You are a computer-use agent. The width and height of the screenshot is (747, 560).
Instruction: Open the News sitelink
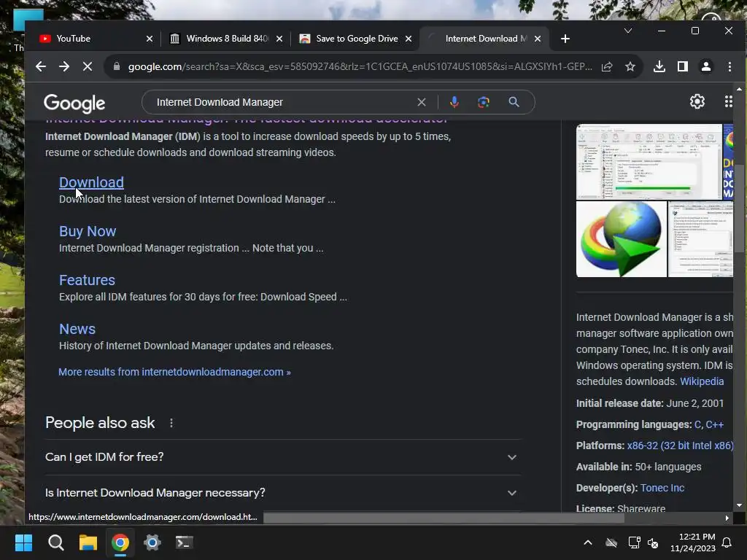click(x=77, y=329)
